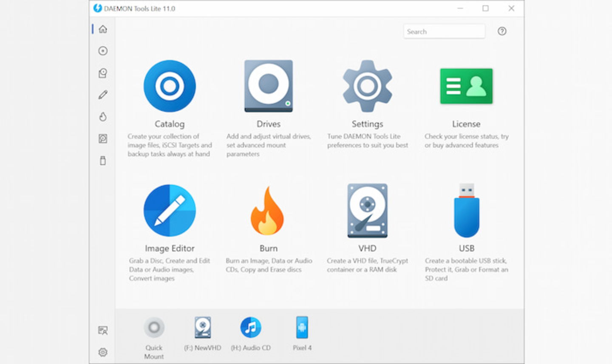The height and width of the screenshot is (364, 612).
Task: Open the license card icon at sidebar bottom
Action: 103,330
